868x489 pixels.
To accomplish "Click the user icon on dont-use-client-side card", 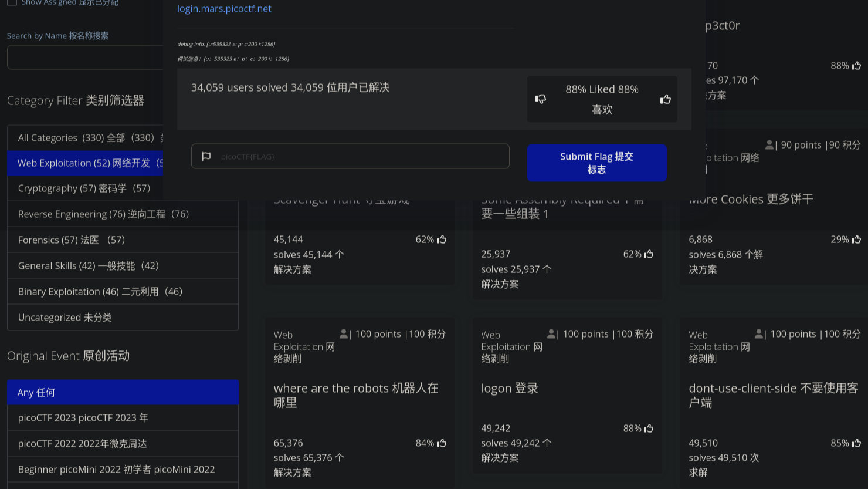I will tap(759, 333).
